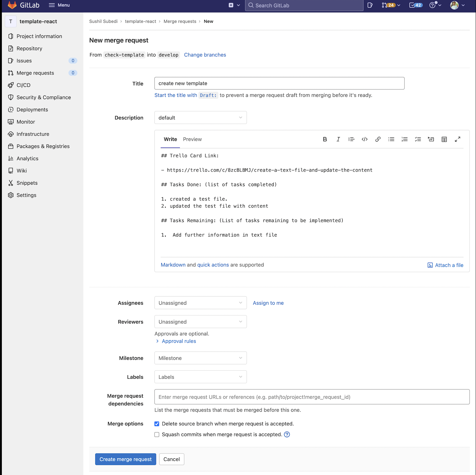476x475 pixels.
Task: Insert code formatting
Action: [x=365, y=139]
